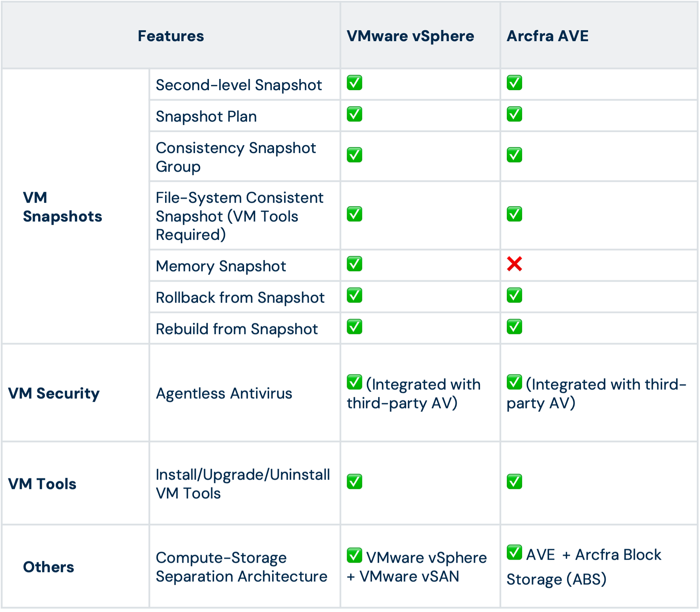Select the Arcfra AVE column header
The width and height of the screenshot is (700, 612).
click(547, 36)
